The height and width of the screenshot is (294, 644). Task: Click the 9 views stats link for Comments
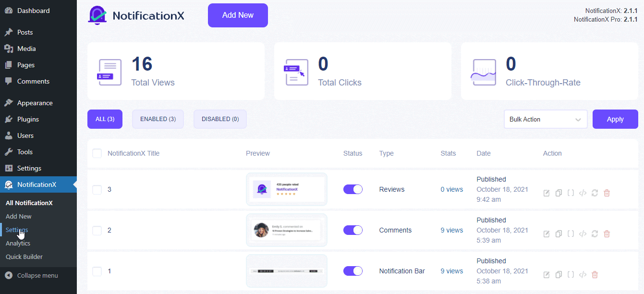pyautogui.click(x=452, y=230)
